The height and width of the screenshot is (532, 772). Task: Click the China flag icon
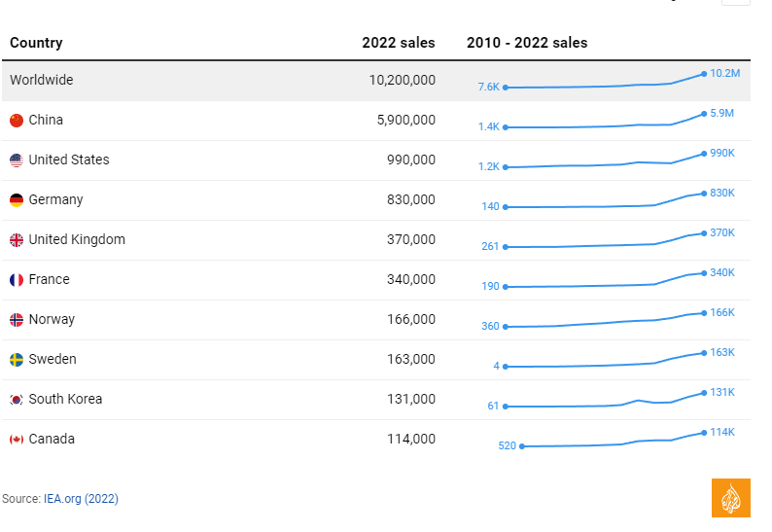(x=17, y=121)
